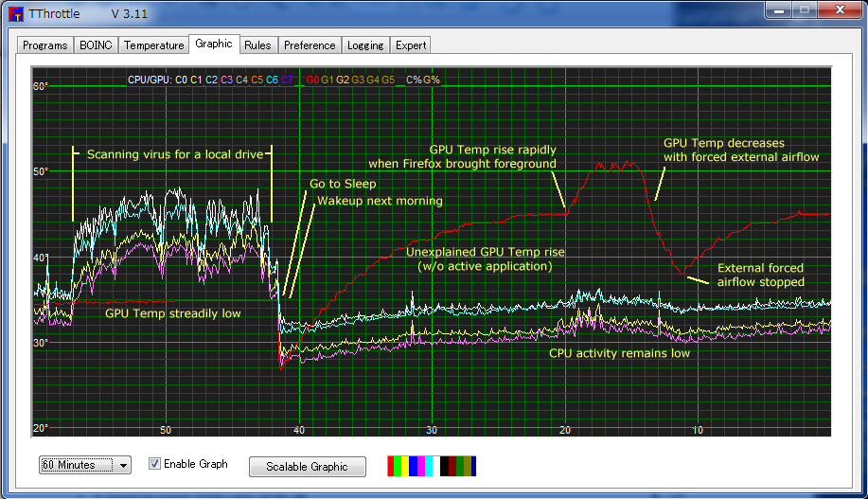Click the C1 core legend label
Image resolution: width=868 pixels, height=499 pixels.
tap(196, 80)
